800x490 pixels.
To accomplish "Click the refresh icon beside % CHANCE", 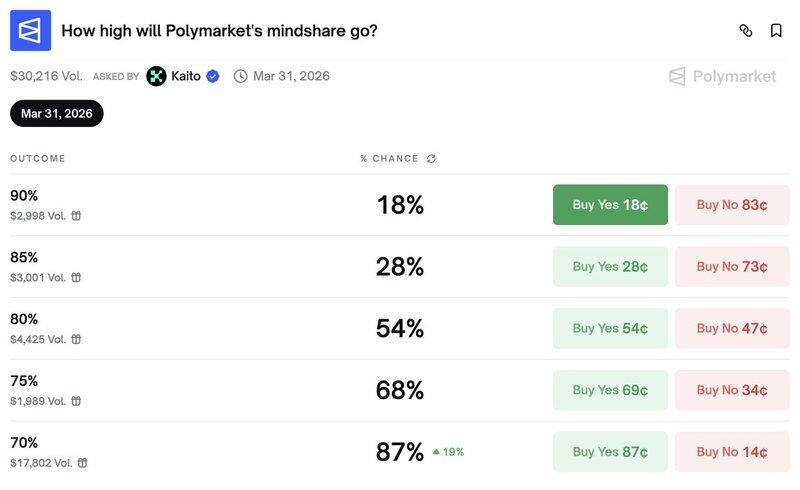I will click(431, 159).
